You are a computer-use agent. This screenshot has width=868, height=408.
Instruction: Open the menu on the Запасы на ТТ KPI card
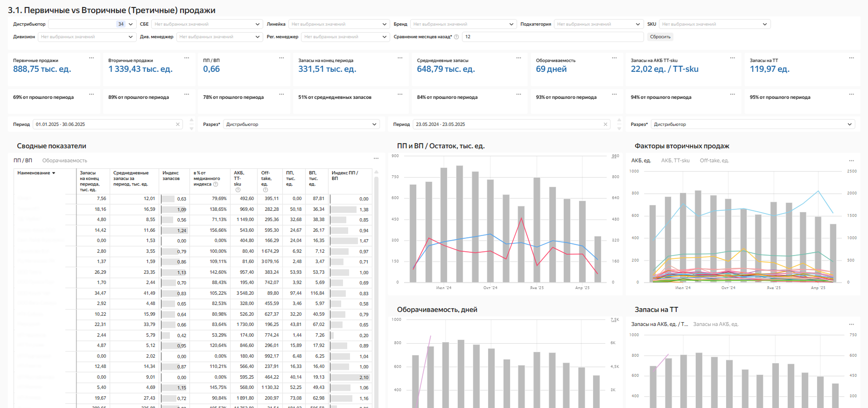851,58
